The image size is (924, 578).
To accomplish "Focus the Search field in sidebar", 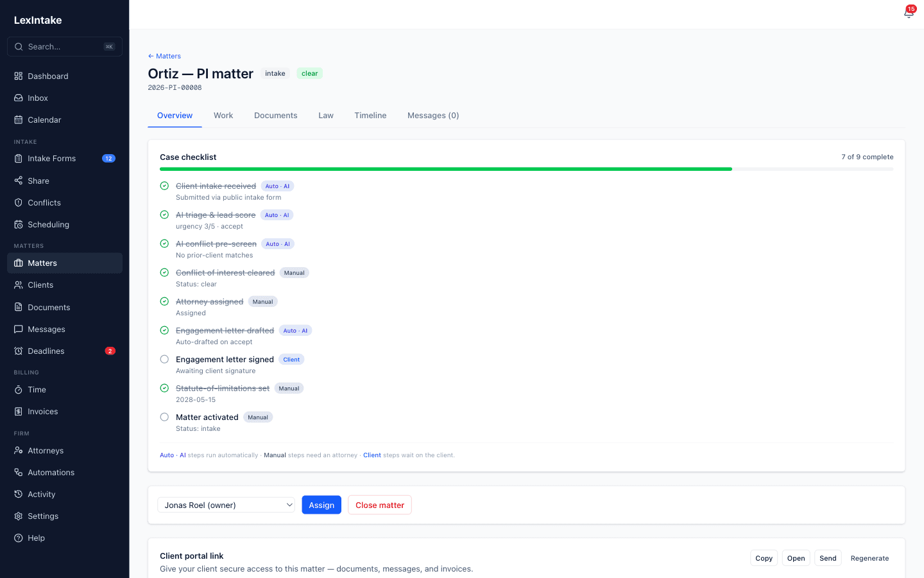I will pos(65,46).
